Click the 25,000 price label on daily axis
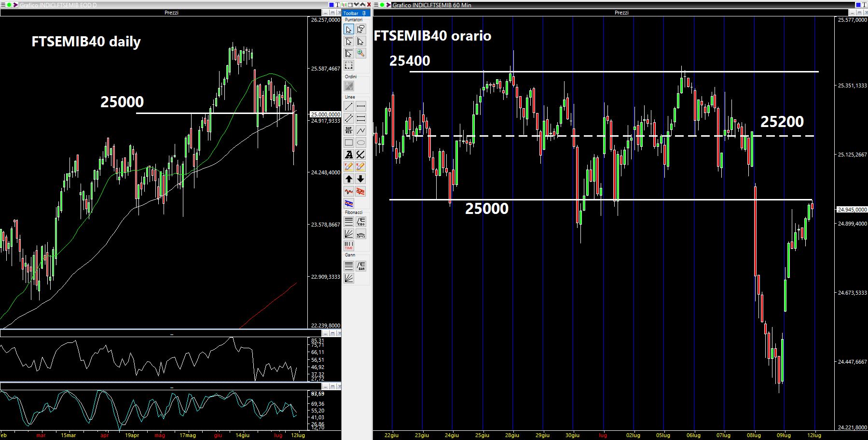 point(325,114)
